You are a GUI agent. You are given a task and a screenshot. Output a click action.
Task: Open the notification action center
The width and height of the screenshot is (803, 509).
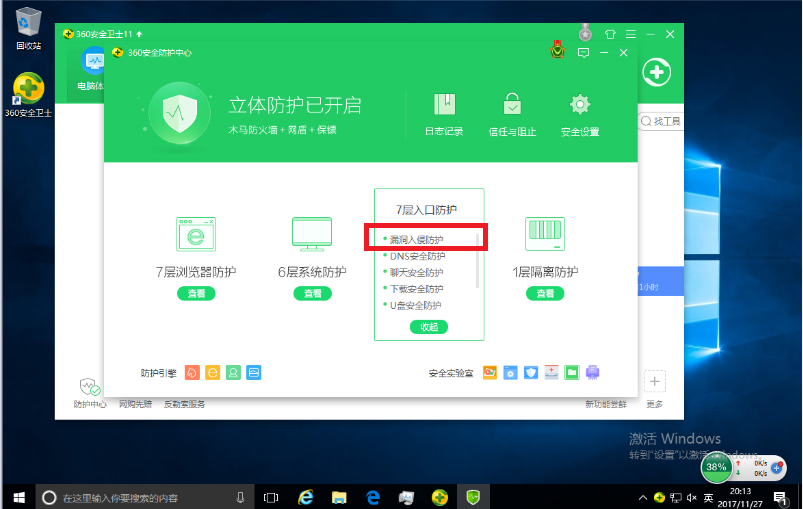click(x=780, y=497)
